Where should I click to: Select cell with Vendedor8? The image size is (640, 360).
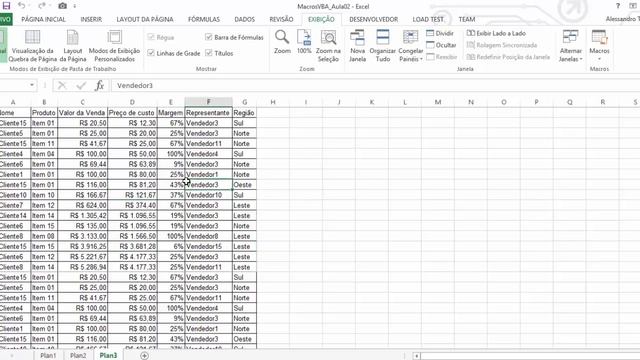[x=209, y=236]
